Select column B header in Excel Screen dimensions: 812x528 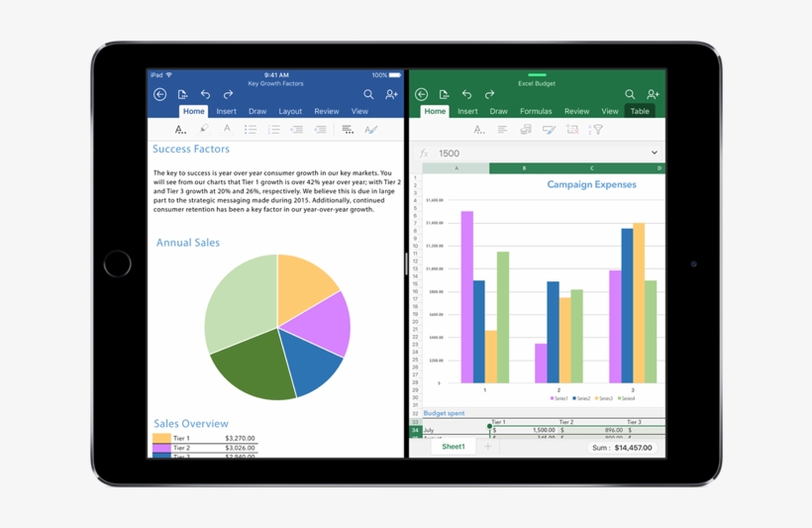pos(524,167)
